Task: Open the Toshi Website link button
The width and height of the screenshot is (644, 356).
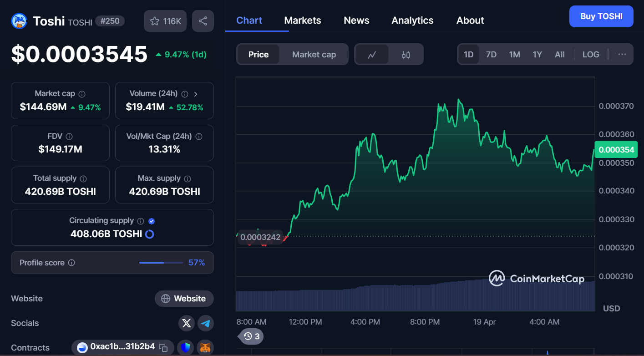Action: 184,299
